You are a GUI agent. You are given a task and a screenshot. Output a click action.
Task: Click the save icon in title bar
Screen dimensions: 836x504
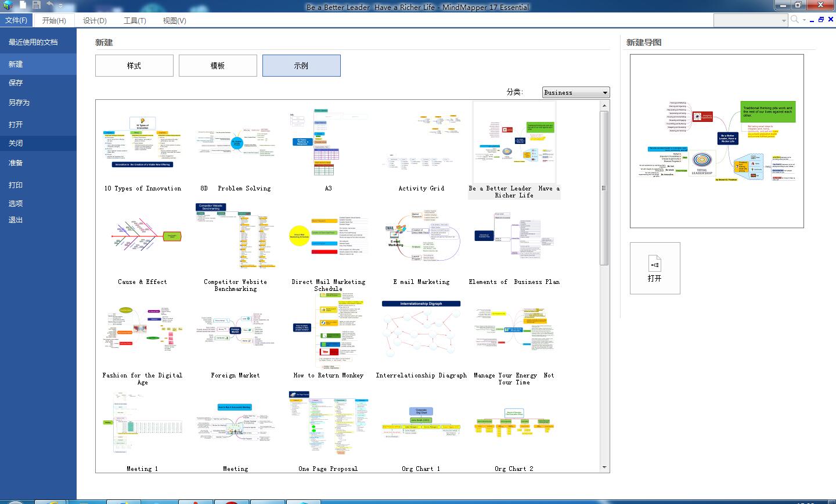coord(37,6)
